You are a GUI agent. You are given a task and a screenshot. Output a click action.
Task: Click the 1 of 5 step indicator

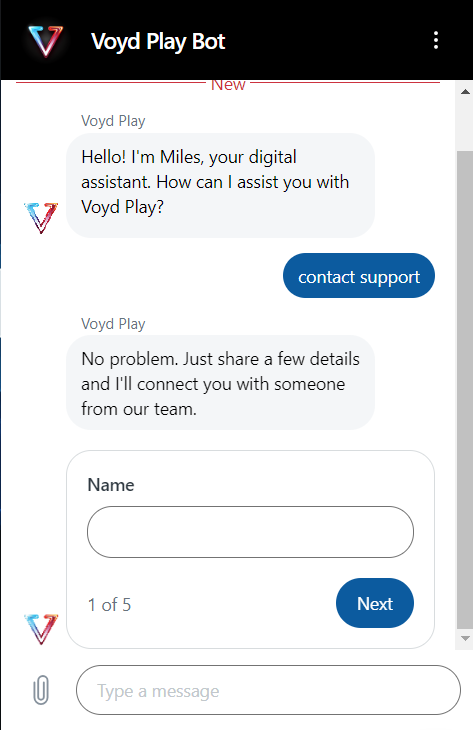pyautogui.click(x=109, y=605)
